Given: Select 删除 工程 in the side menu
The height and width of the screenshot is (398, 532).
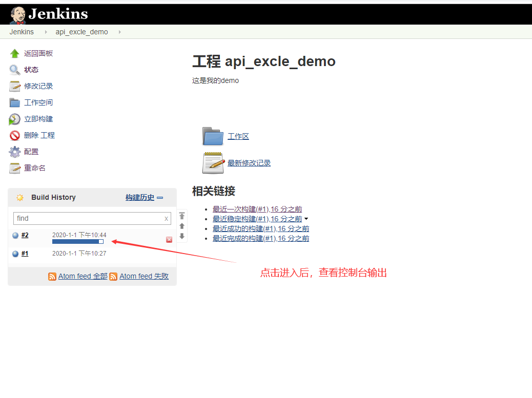Looking at the screenshot, I should 39,135.
